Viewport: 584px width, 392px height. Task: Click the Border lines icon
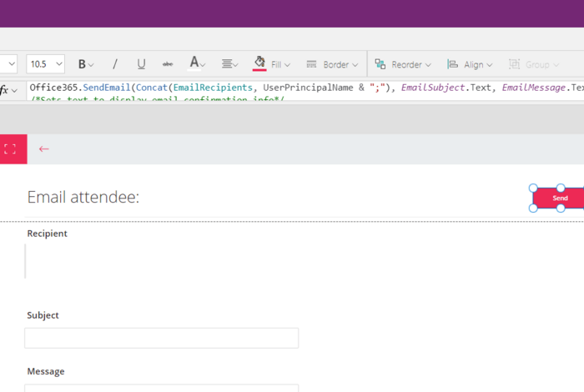pyautogui.click(x=311, y=64)
